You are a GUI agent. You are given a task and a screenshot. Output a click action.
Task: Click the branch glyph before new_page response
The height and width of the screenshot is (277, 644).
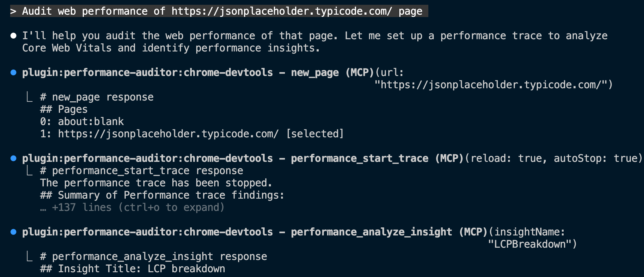(29, 97)
